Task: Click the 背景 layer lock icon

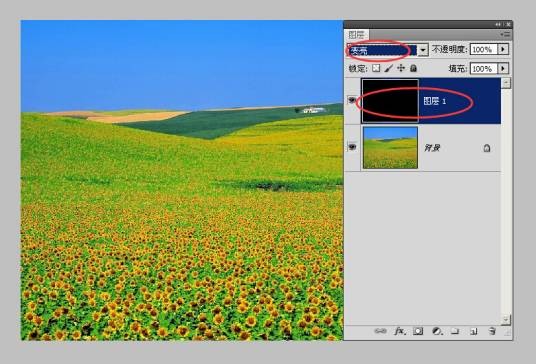Action: [x=487, y=148]
